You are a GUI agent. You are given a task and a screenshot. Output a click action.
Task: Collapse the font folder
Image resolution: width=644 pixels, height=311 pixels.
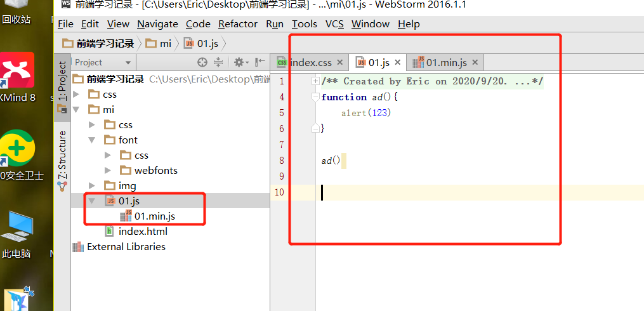(x=91, y=140)
